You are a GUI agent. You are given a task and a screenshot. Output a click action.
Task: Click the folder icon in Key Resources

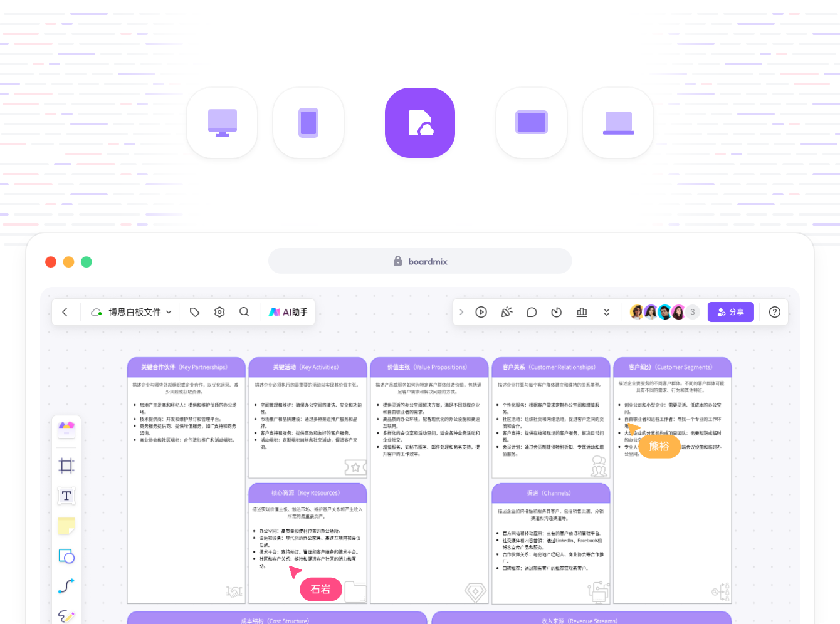(355, 591)
